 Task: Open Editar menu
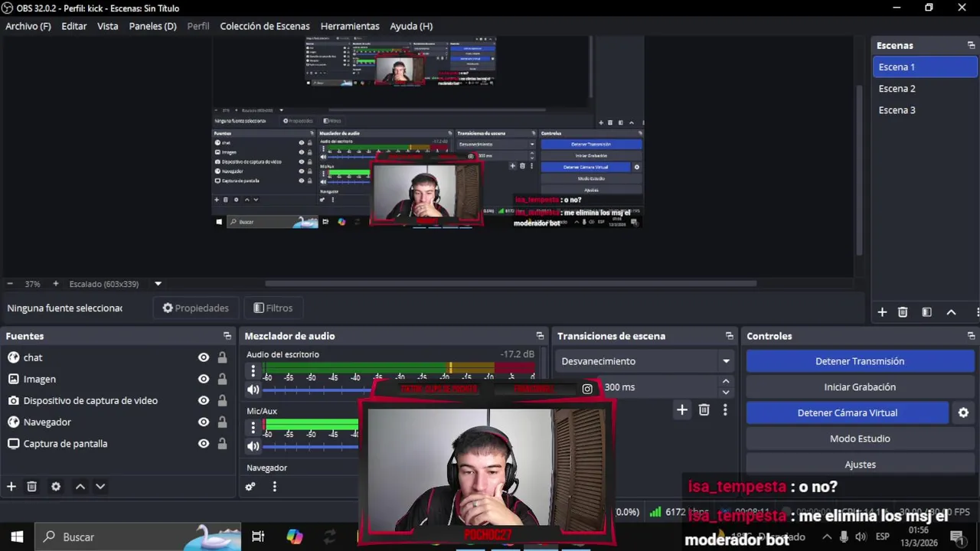coord(74,26)
